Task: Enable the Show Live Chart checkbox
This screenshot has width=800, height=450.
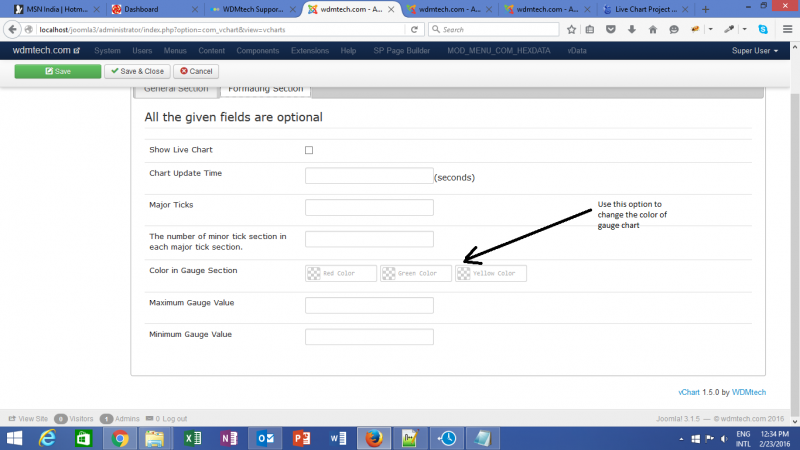Action: [x=309, y=150]
